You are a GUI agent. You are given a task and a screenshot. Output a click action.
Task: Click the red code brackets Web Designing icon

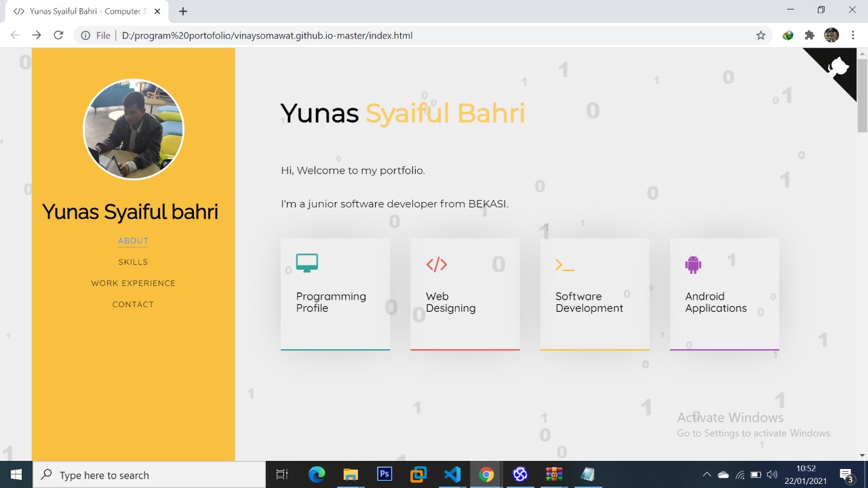[437, 264]
